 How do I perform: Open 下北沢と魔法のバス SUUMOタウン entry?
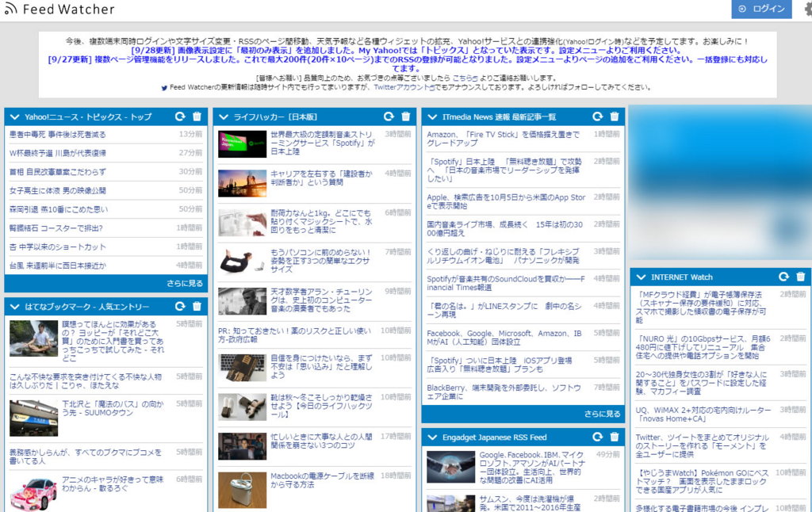[x=113, y=408]
